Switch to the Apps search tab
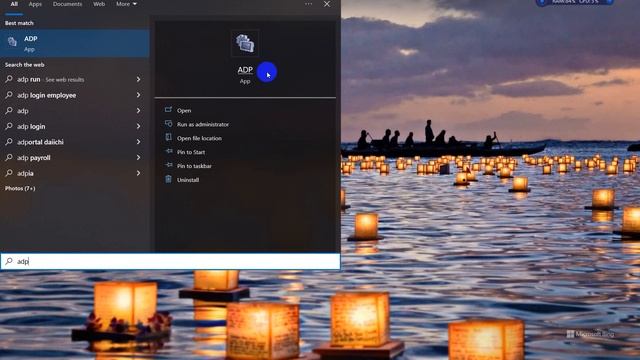 [35, 4]
